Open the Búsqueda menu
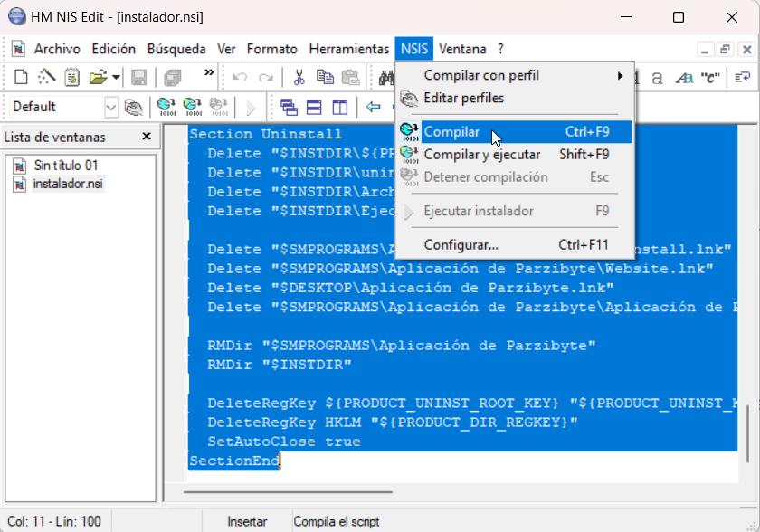This screenshot has height=532, width=760. [x=176, y=49]
